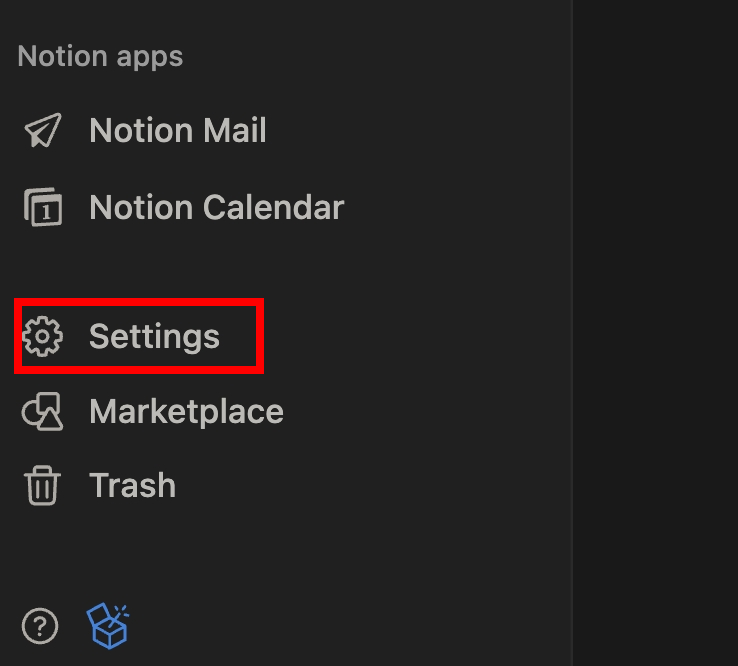This screenshot has height=666, width=738.
Task: Browse Marketplace via its text label
Action: [x=186, y=412]
